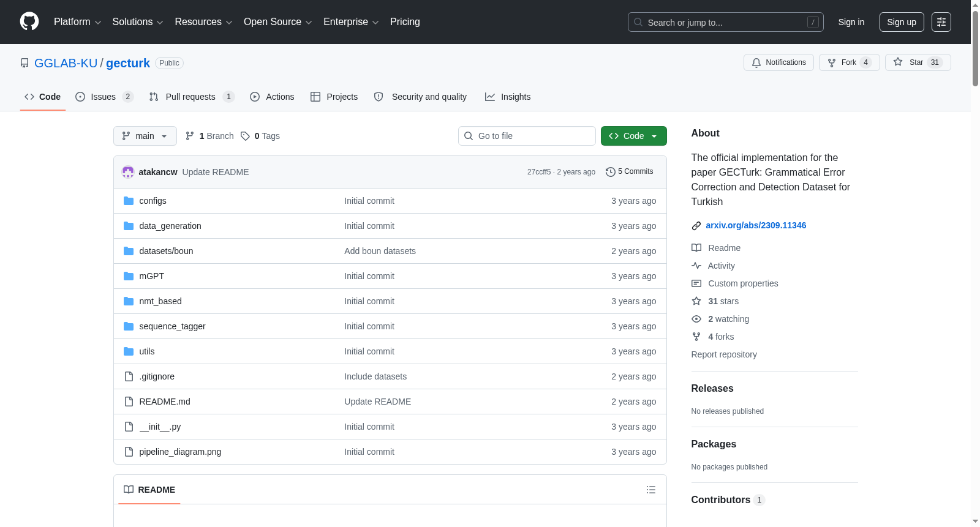Click the nmt_based folder icon
The image size is (980, 527).
pos(129,301)
